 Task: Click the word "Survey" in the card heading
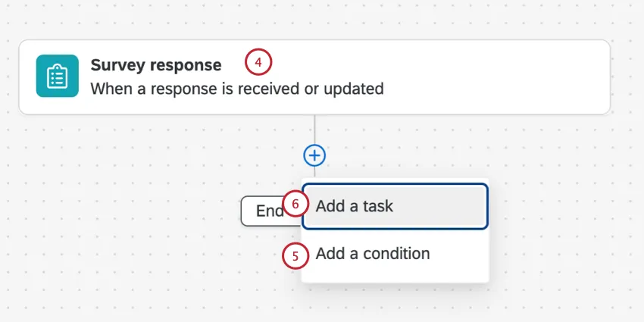(117, 64)
